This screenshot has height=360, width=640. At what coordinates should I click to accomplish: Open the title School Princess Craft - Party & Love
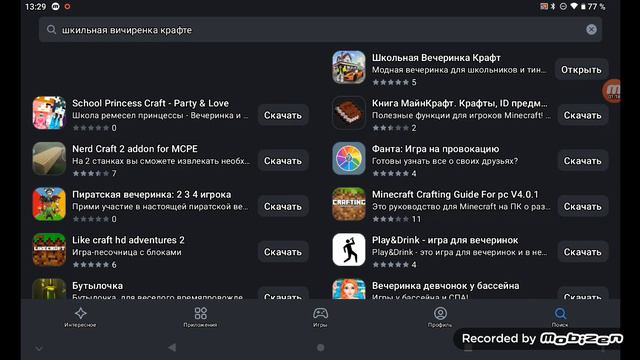150,103
